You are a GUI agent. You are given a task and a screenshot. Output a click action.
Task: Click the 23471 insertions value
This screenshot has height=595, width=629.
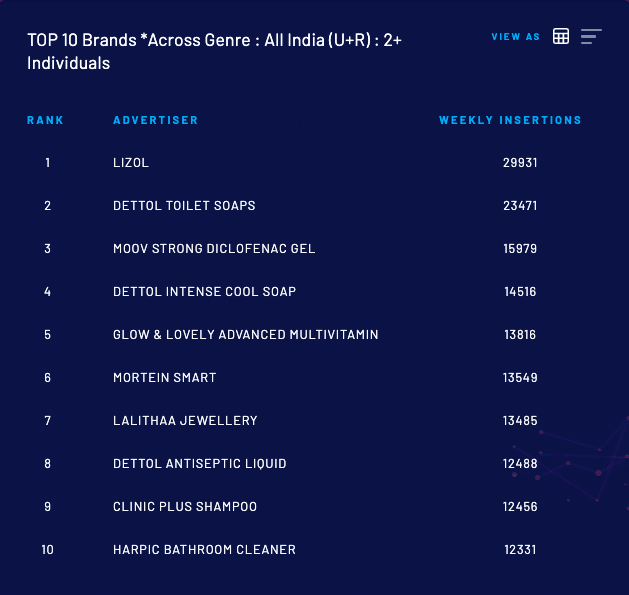pyautogui.click(x=520, y=205)
